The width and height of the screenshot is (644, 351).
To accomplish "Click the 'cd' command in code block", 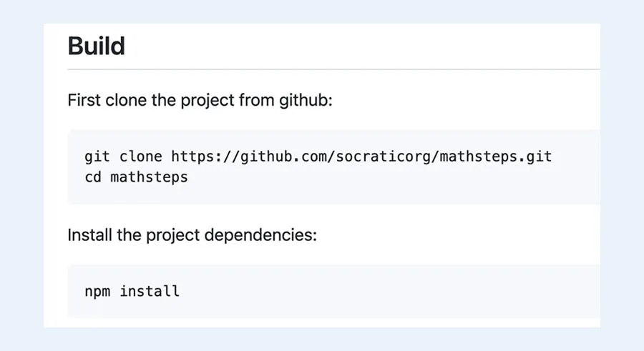I will (x=93, y=177).
